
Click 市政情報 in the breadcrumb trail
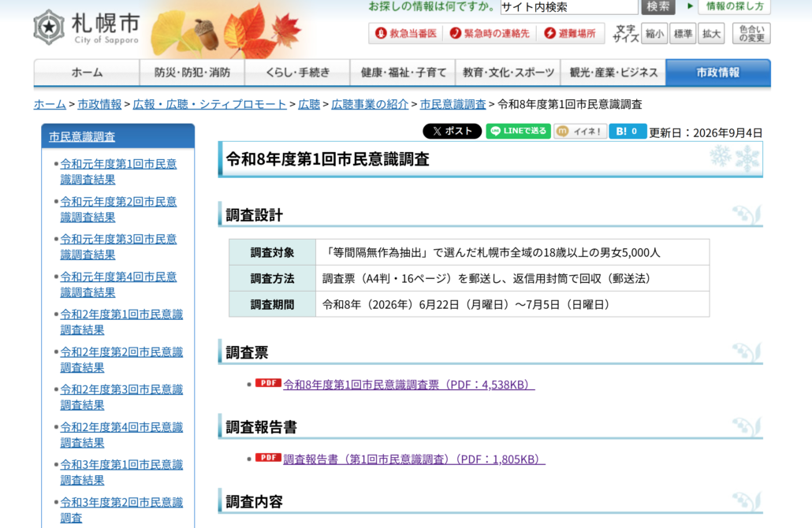click(99, 104)
